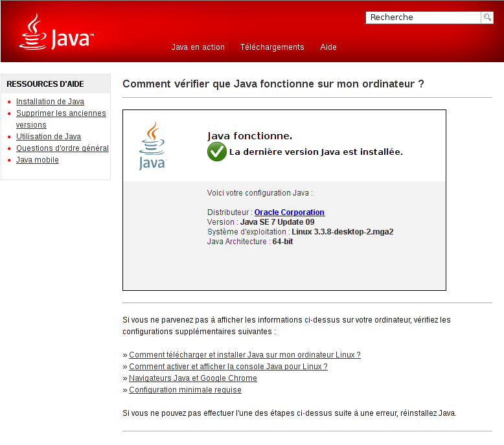Open Navigateurs Java et Google Chrome link
Viewport: 504px width, 445px height.
pyautogui.click(x=193, y=378)
